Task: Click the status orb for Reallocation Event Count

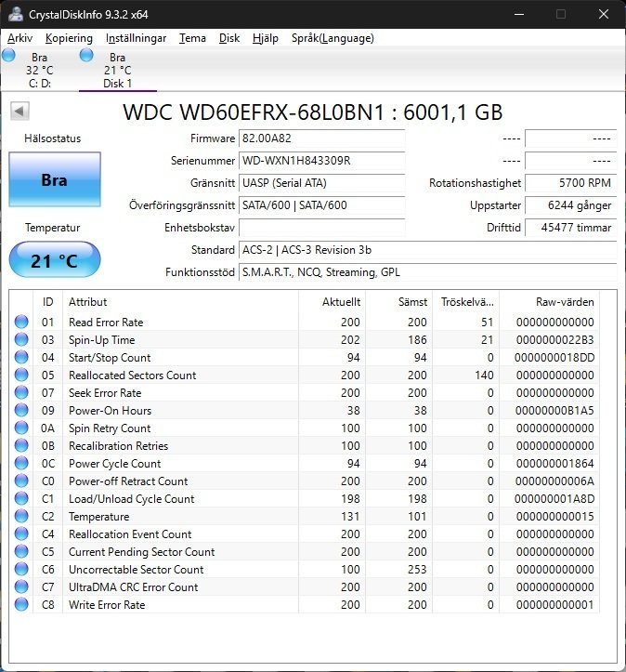Action: pyautogui.click(x=21, y=534)
